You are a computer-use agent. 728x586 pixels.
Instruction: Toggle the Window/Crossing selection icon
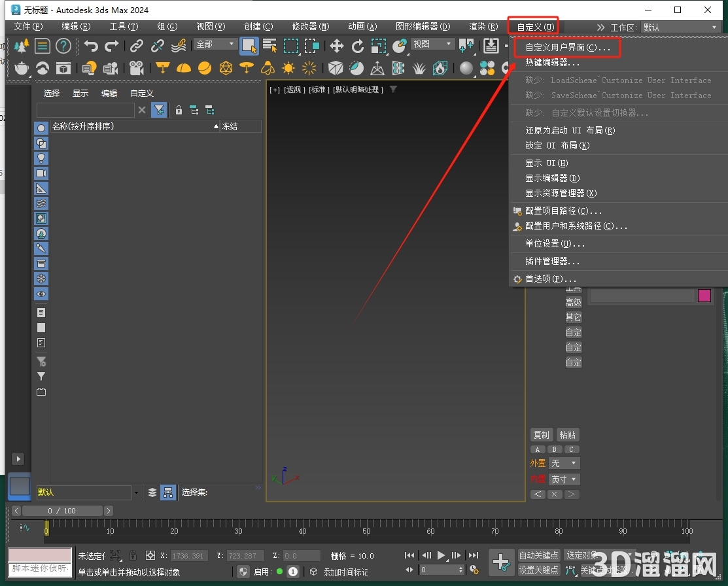(x=311, y=46)
